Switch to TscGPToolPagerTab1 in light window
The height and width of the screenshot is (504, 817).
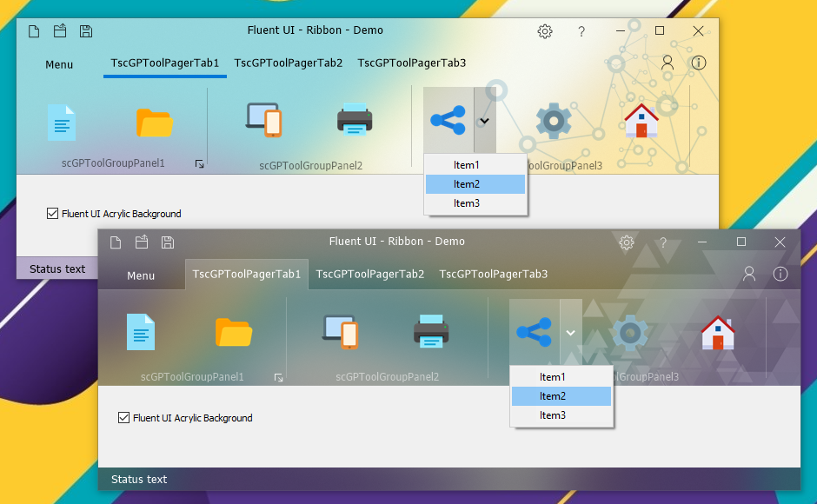tap(164, 63)
